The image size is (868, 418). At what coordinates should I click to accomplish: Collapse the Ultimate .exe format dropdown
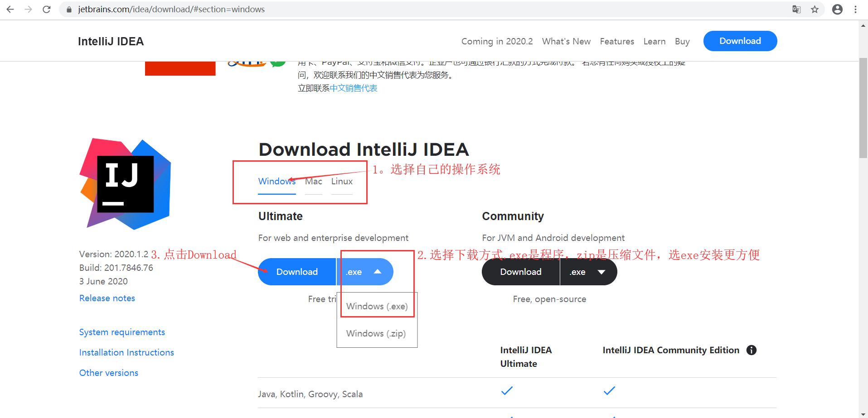coord(365,272)
